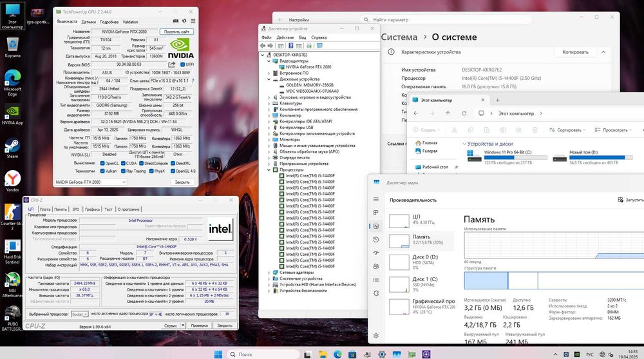Viewport: 644px width, 359px height.
Task: Expand Сетевые адаптеры node in Device Manager
Action: click(269, 272)
